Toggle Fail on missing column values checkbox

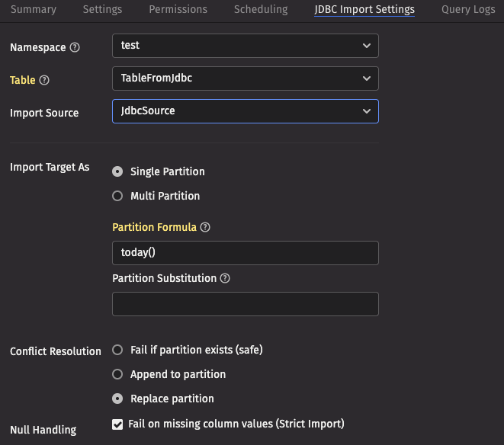pyautogui.click(x=117, y=424)
